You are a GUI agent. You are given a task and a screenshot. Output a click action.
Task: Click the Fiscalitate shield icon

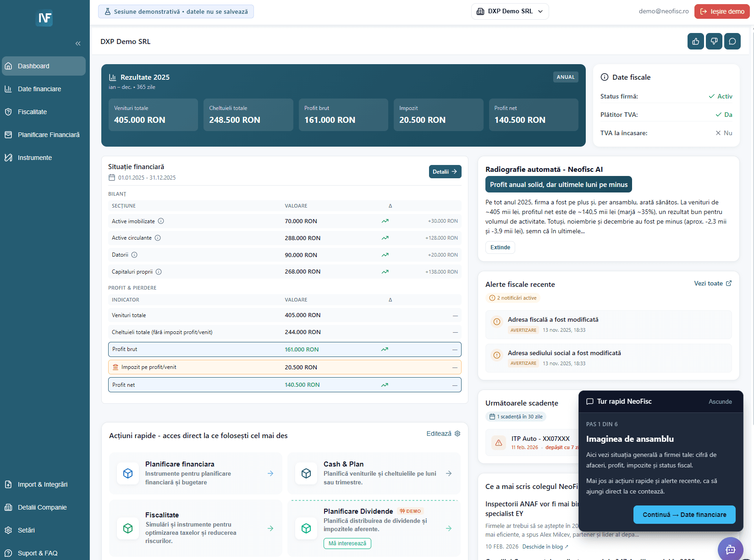click(x=8, y=111)
